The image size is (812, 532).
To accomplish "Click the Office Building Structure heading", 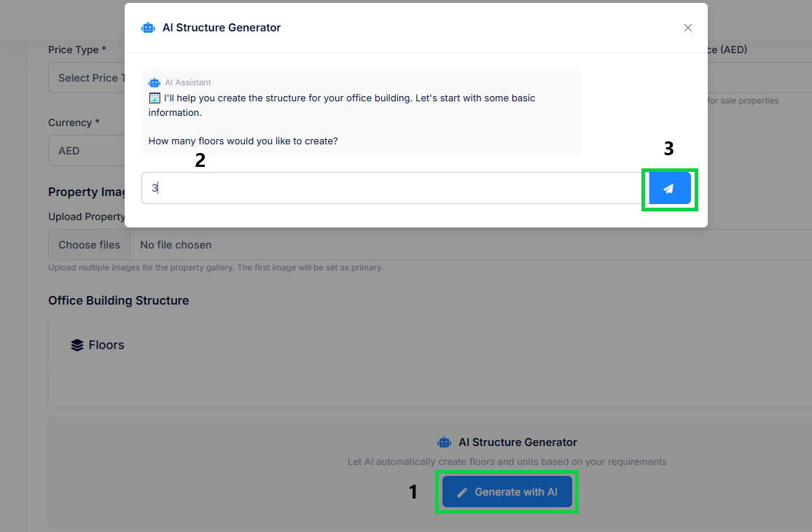I will 118,300.
